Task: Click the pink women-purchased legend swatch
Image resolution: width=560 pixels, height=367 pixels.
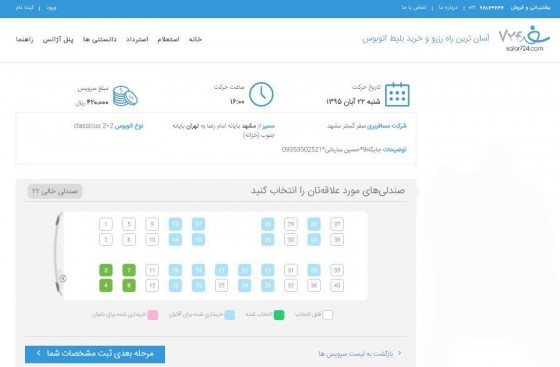Action: coord(153,315)
